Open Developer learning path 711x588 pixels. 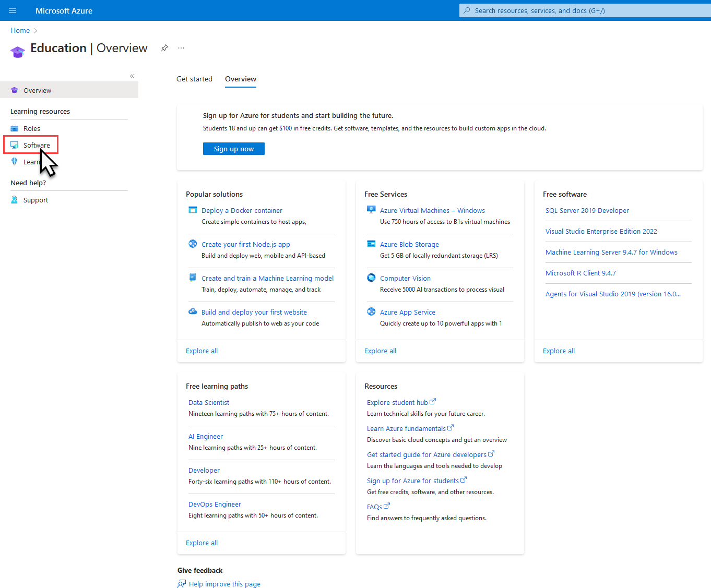pos(204,471)
